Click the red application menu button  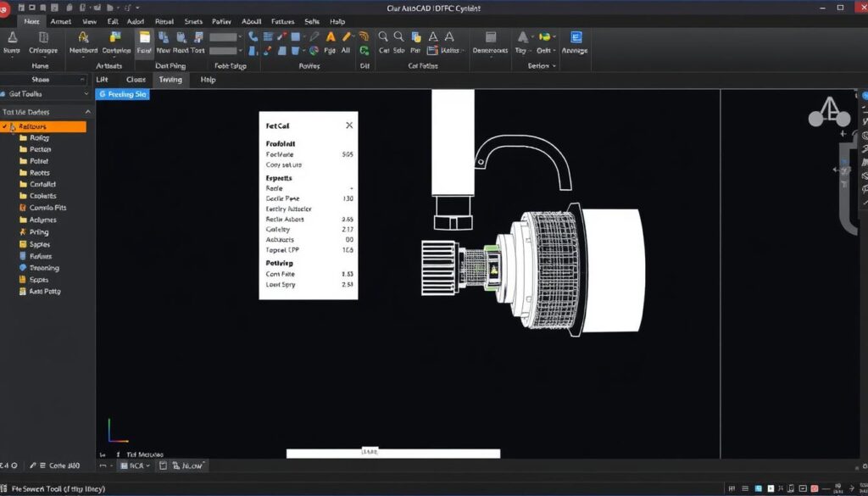pos(4,10)
